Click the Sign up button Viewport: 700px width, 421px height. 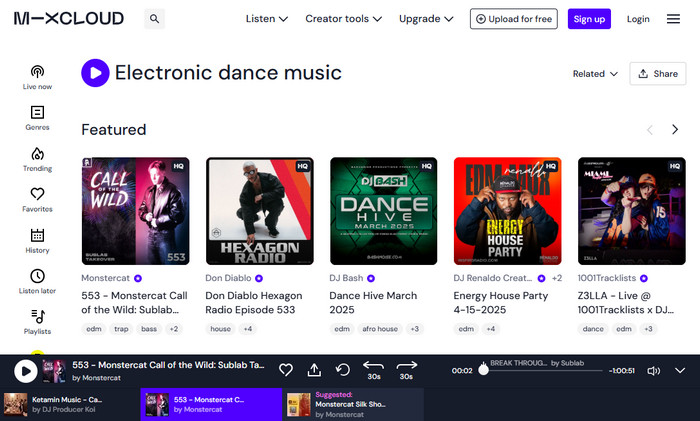coord(589,19)
